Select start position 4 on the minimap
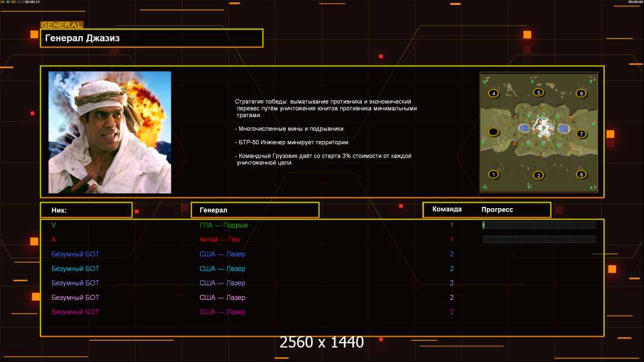Image resolution: width=644 pixels, height=362 pixels. pyautogui.click(x=493, y=94)
